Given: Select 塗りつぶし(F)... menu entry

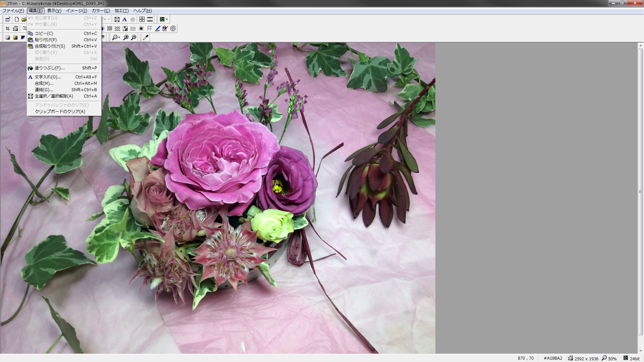Looking at the screenshot, I should (50, 68).
